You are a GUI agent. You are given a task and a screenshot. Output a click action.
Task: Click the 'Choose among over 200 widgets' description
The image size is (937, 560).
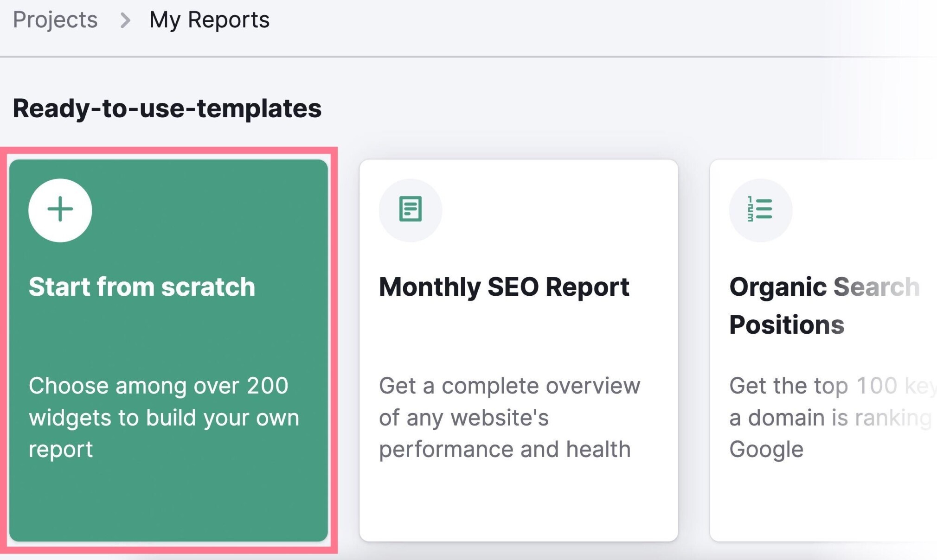pos(164,417)
